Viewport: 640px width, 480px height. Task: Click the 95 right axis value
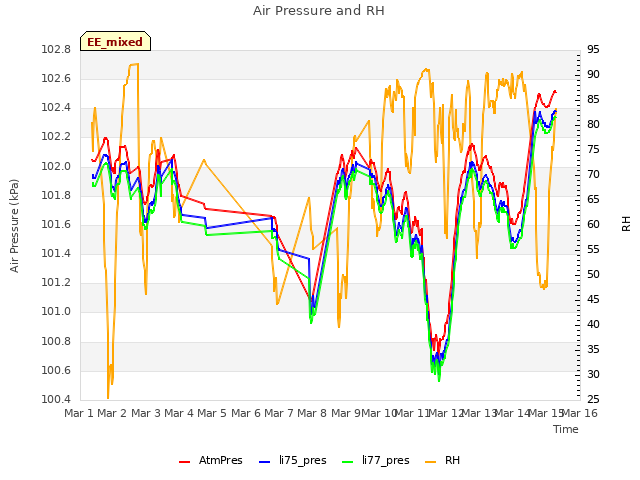pyautogui.click(x=593, y=50)
